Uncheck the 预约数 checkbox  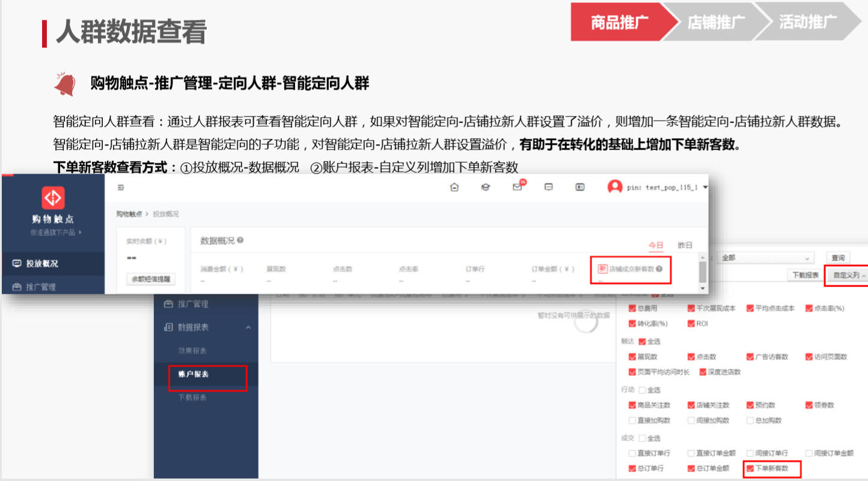click(x=750, y=405)
